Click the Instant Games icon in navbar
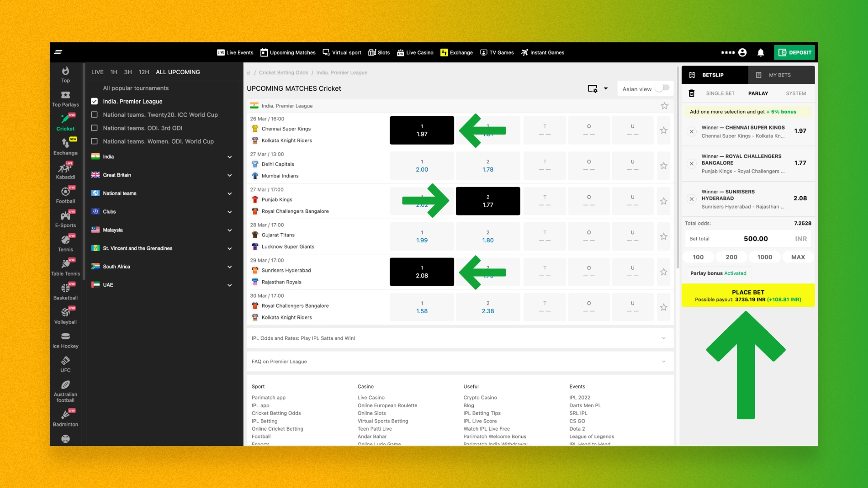The width and height of the screenshot is (868, 488). point(524,52)
